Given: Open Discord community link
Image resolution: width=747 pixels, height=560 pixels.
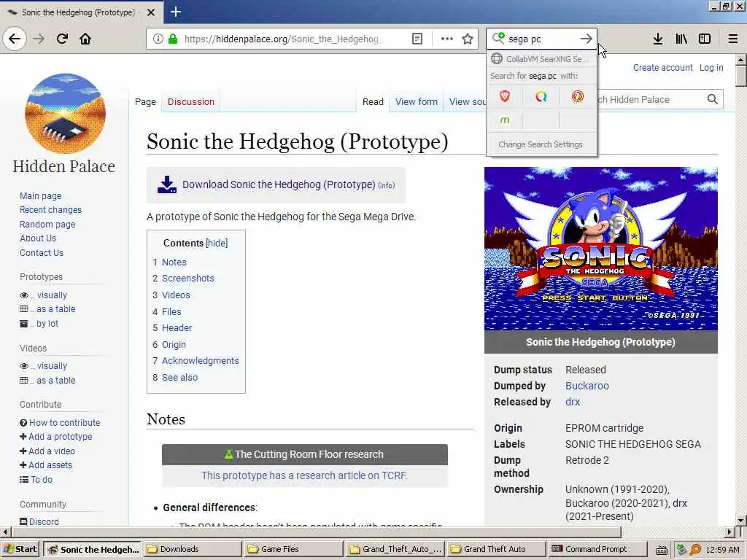Looking at the screenshot, I should [x=39, y=521].
